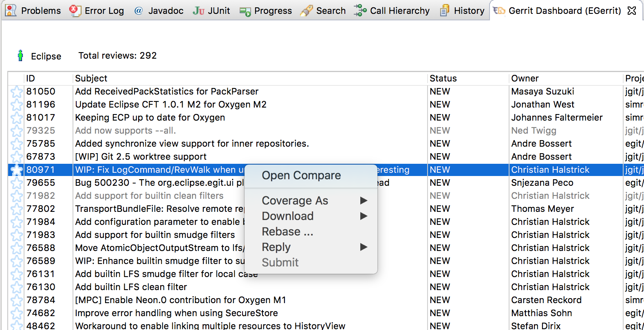644x330 pixels.
Task: Click the Call Hierarchy icon
Action: click(x=360, y=10)
